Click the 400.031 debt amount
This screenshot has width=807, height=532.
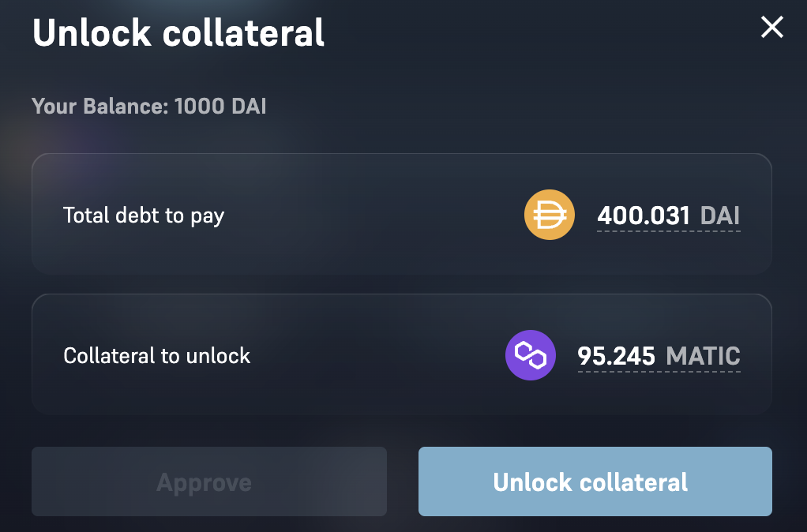tap(644, 215)
